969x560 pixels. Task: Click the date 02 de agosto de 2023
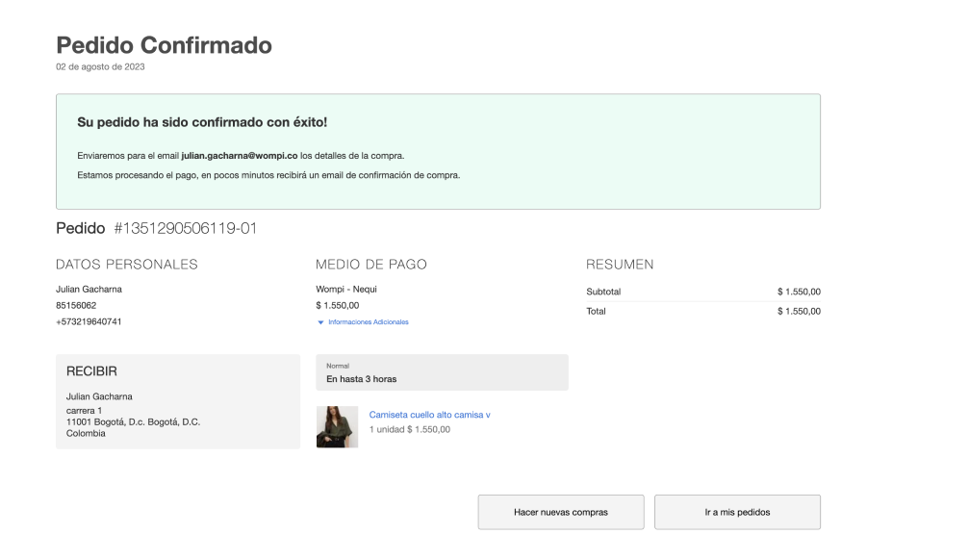coord(100,67)
